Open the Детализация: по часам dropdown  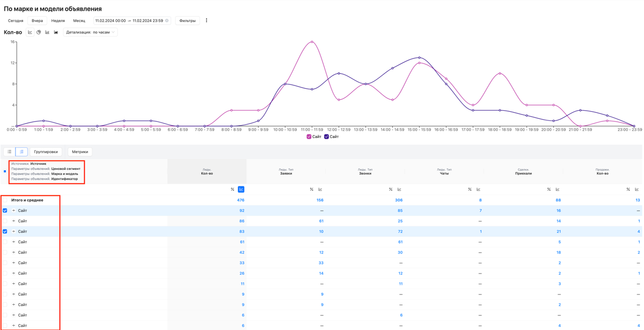coord(90,32)
